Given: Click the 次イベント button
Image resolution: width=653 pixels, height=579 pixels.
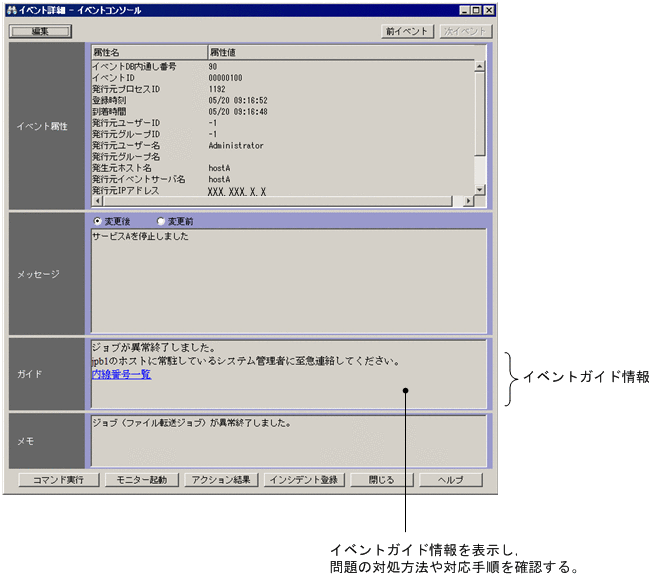Looking at the screenshot, I should (x=466, y=31).
